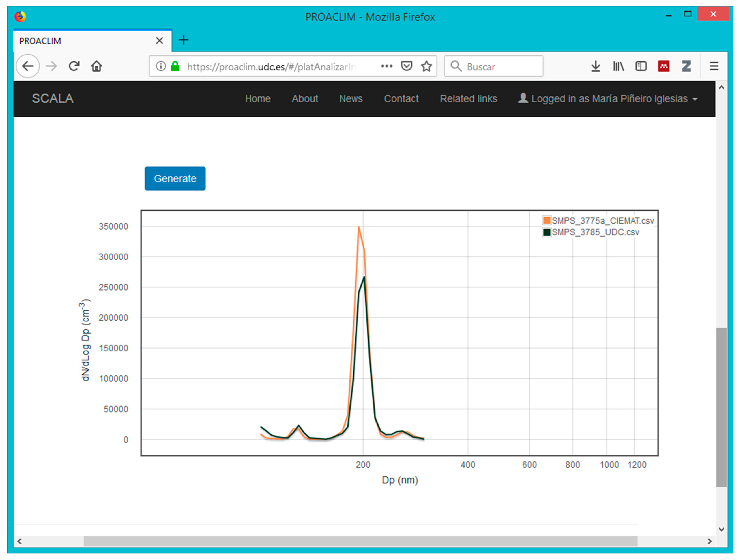The height and width of the screenshot is (560, 740).
Task: Show site information for the connection
Action: click(161, 66)
